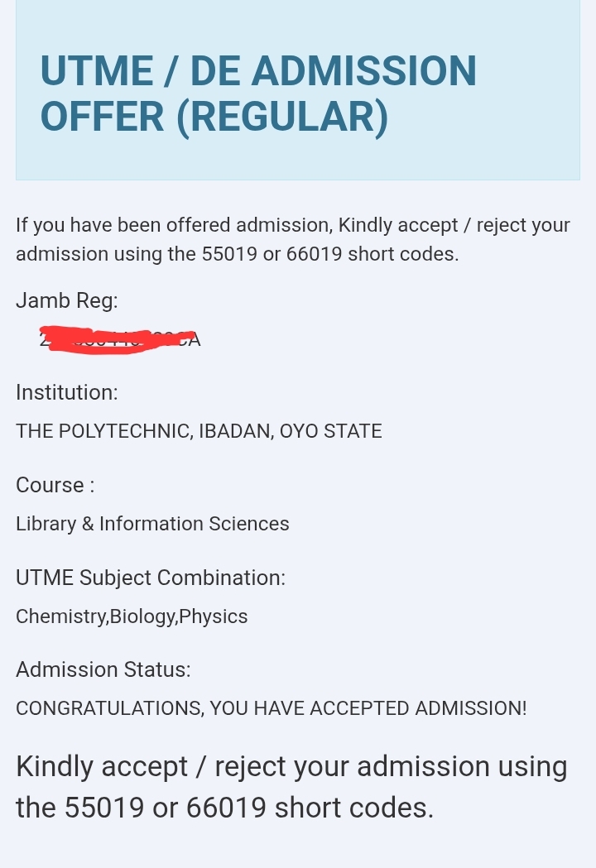The width and height of the screenshot is (596, 868).
Task: Select the red-redacted Jamb registration number
Action: (120, 339)
